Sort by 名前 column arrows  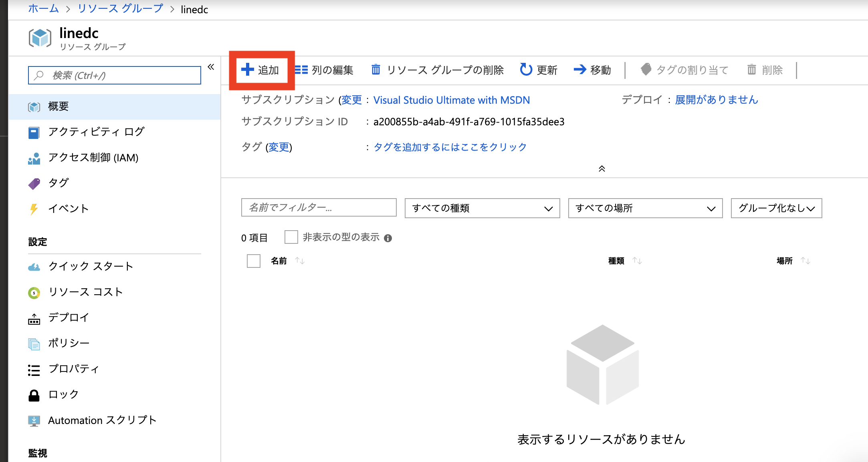pyautogui.click(x=300, y=261)
